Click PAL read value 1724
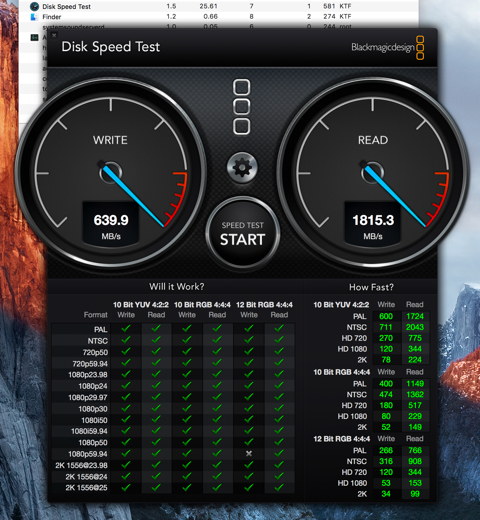The image size is (480, 520). coord(415,316)
